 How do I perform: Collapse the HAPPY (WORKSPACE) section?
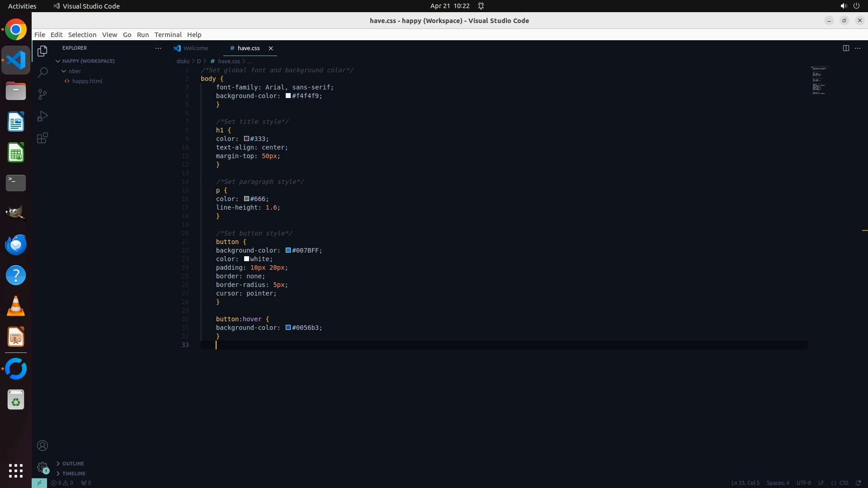click(58, 61)
